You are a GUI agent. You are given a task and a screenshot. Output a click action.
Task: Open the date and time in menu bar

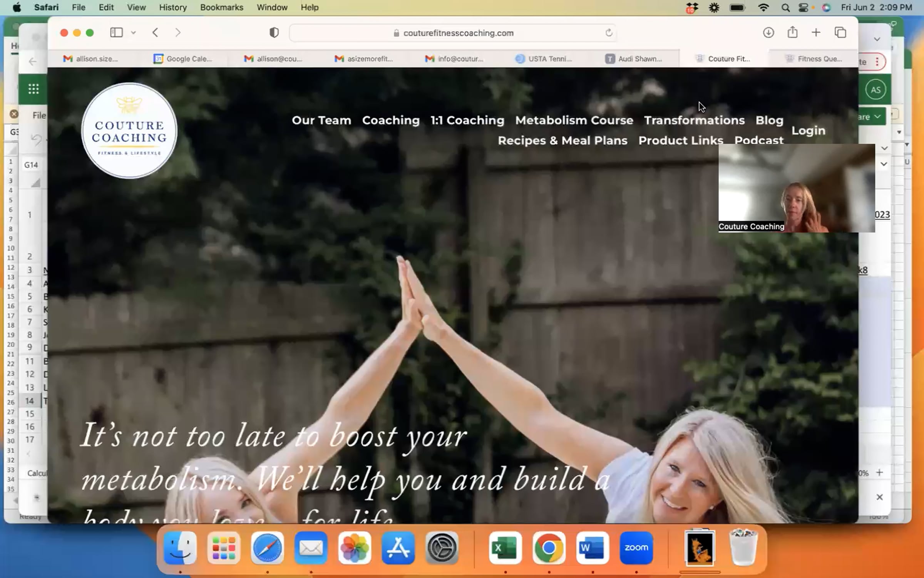(x=877, y=8)
